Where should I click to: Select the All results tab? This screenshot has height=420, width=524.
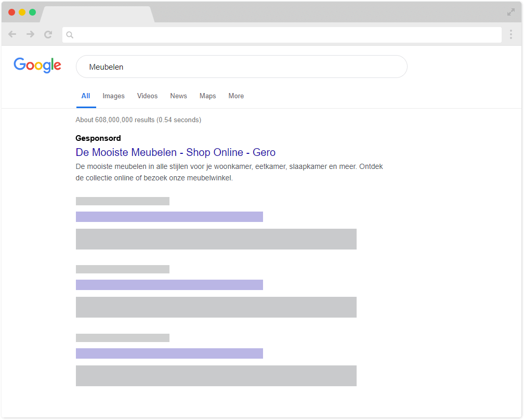(x=86, y=96)
